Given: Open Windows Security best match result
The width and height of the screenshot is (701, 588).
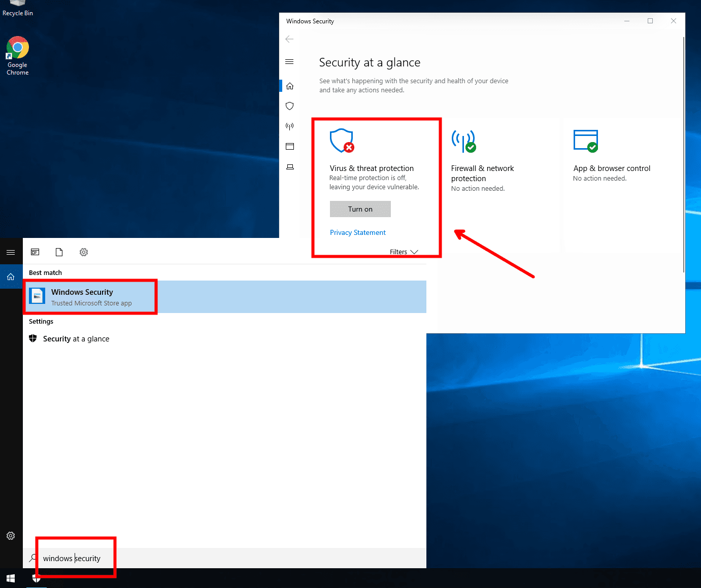Looking at the screenshot, I should point(91,297).
